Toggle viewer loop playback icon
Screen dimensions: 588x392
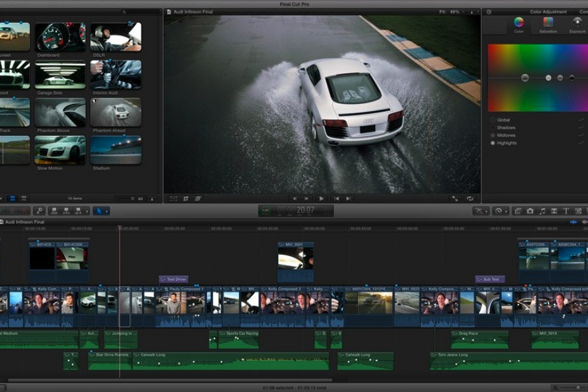pos(469,199)
